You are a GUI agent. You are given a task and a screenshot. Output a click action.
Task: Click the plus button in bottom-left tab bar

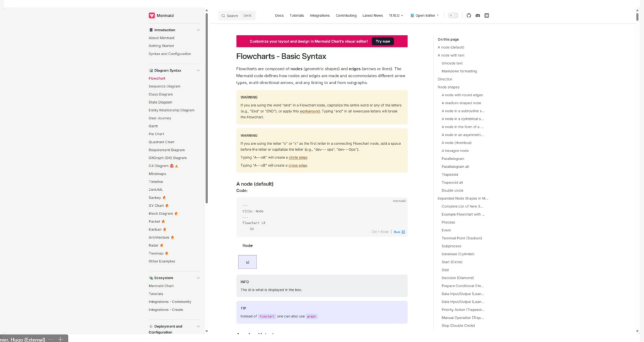tap(60, 339)
